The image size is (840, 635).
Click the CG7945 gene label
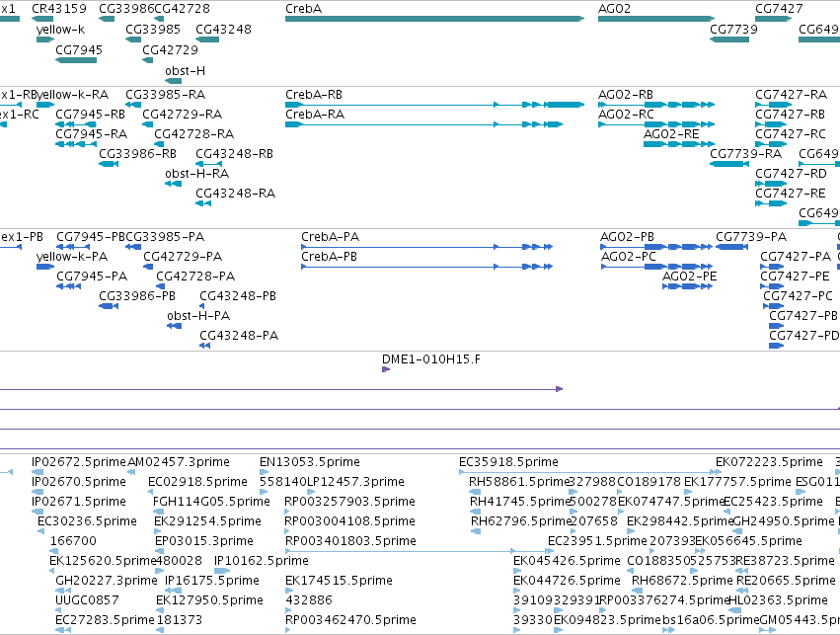[x=79, y=49]
